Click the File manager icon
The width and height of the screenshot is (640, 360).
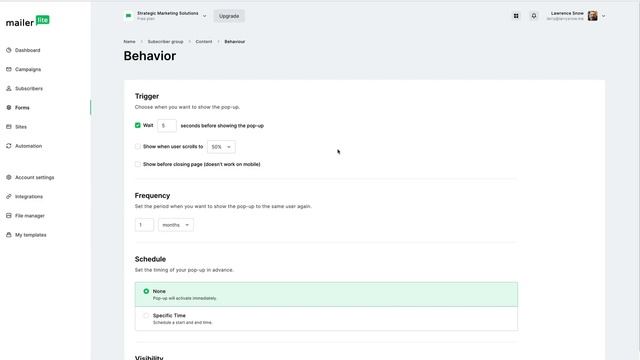click(x=9, y=216)
